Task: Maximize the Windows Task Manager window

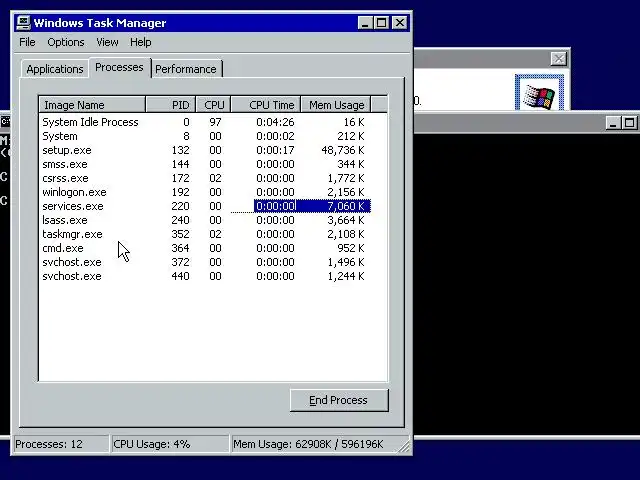Action: coord(382,22)
